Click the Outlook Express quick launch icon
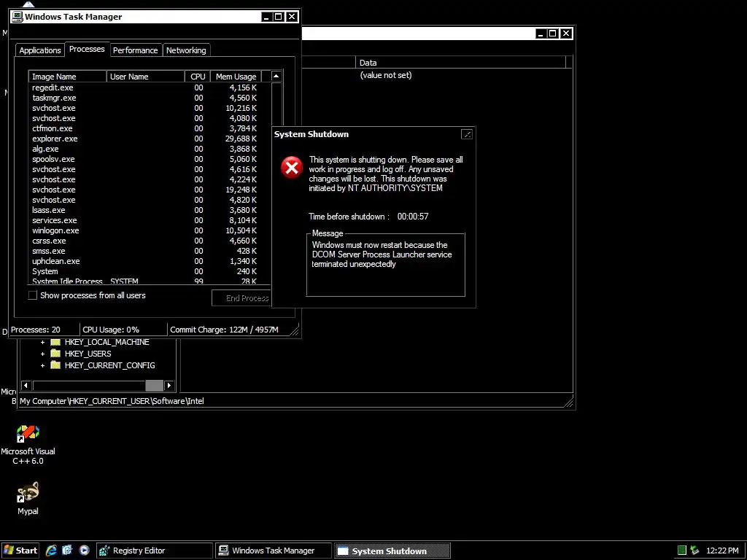 coord(67,551)
